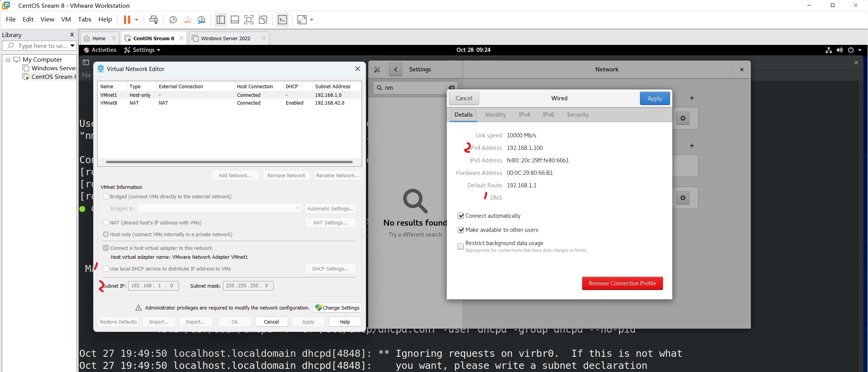The height and width of the screenshot is (372, 868).
Task: Open GNOME Settings app menu dropdown
Action: 143,50
